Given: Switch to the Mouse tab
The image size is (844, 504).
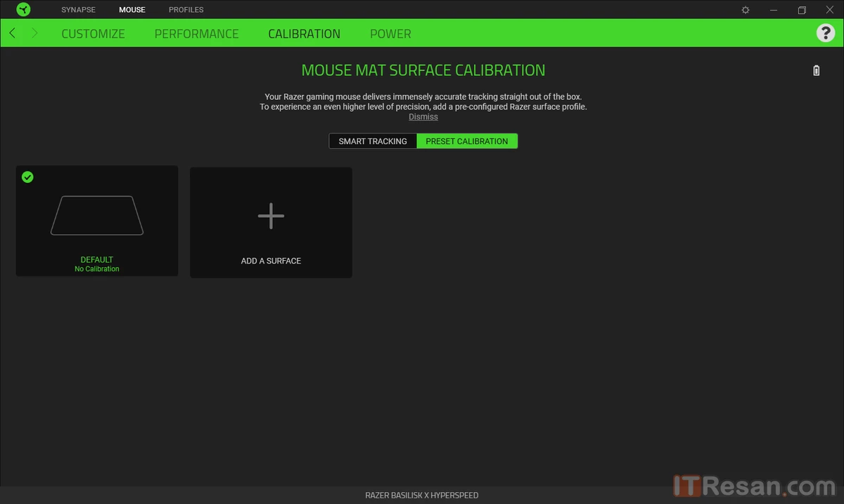Looking at the screenshot, I should coord(132,10).
